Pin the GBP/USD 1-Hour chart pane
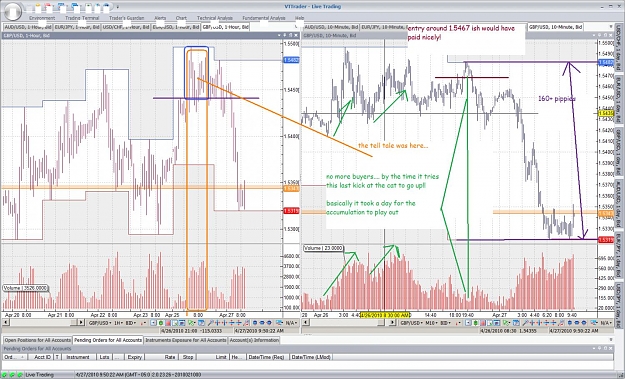Screen dimensions: 625x379 (286, 35)
